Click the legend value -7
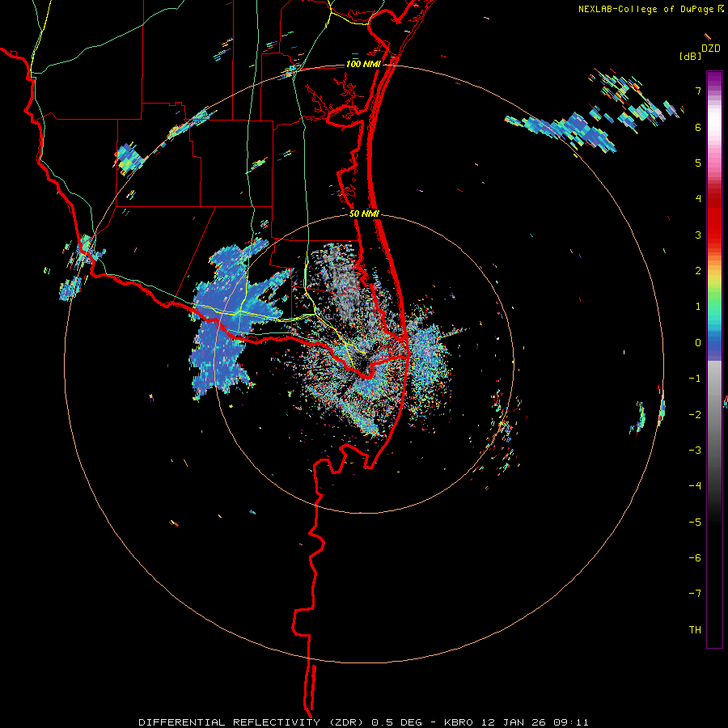The height and width of the screenshot is (728, 728). [695, 594]
